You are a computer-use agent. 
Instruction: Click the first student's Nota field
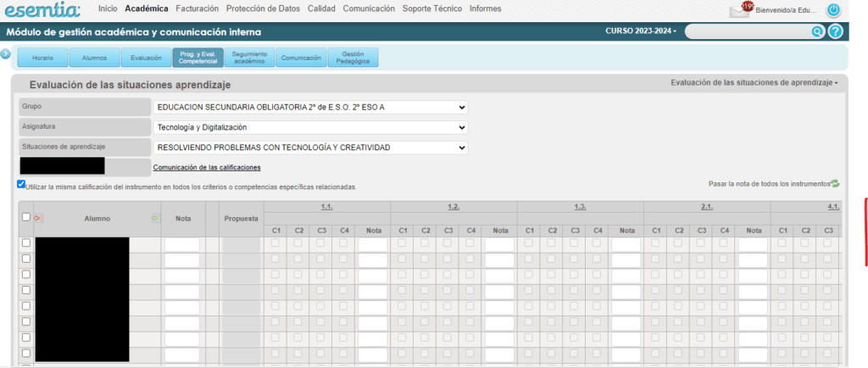181,244
